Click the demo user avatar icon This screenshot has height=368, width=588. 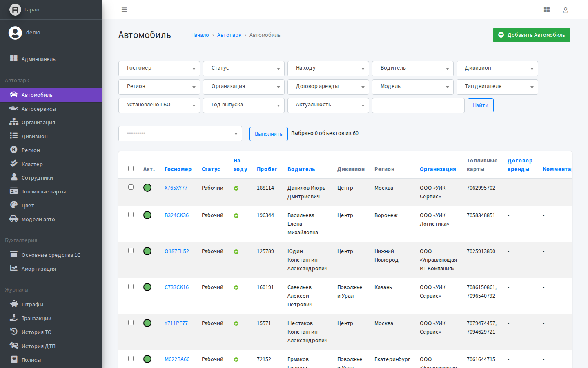(15, 33)
